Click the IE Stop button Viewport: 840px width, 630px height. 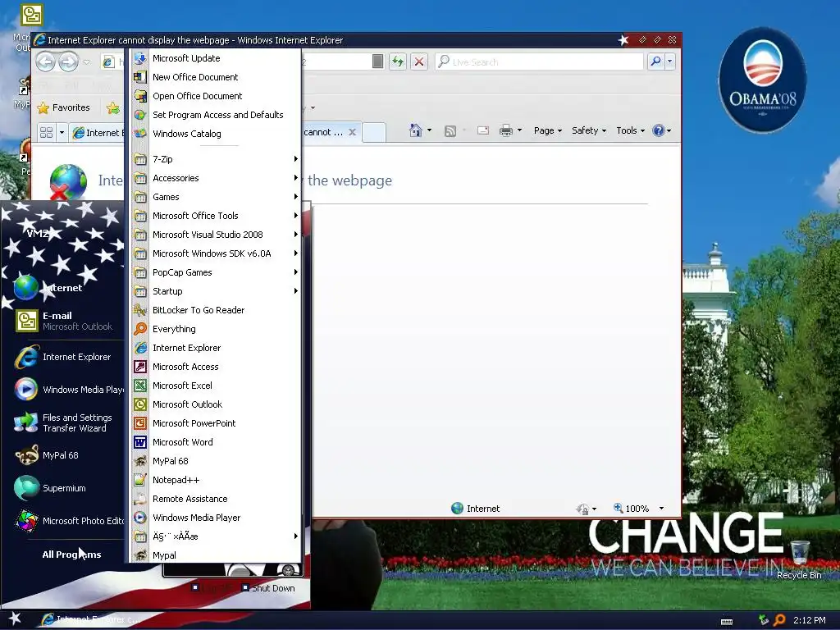coord(419,62)
